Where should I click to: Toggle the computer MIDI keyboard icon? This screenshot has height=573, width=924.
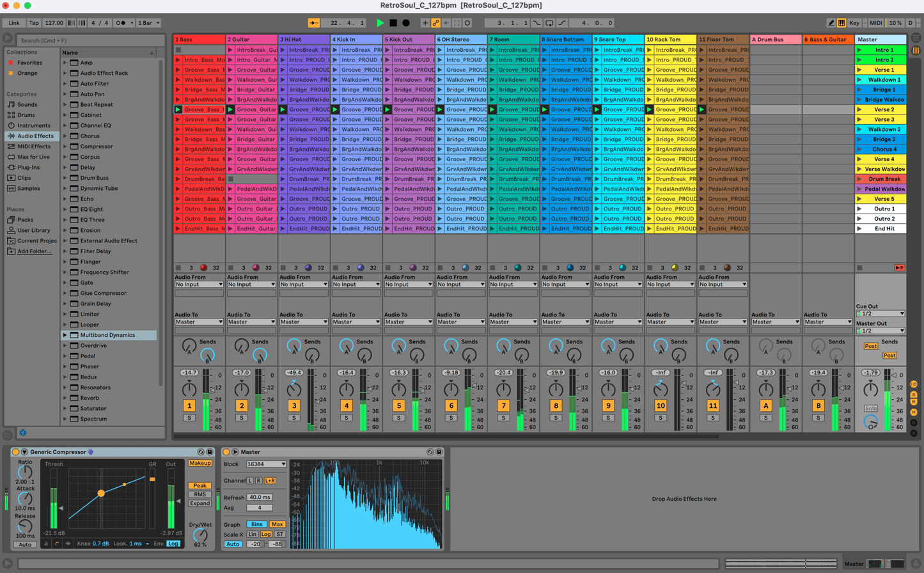842,23
